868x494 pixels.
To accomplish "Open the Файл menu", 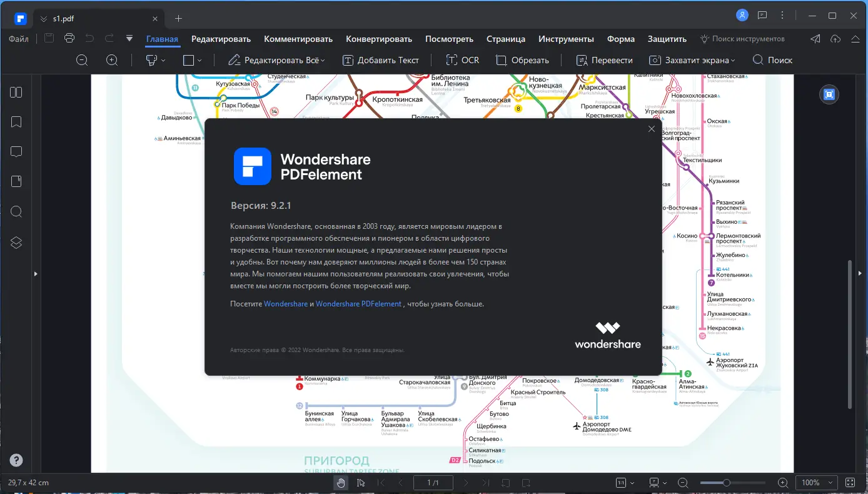I will coord(18,38).
